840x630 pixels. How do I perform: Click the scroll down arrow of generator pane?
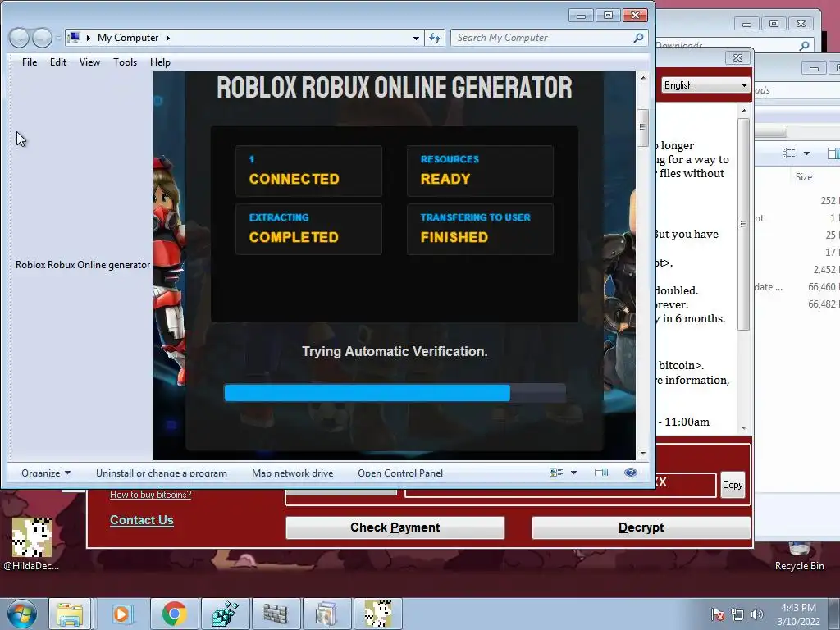643,454
